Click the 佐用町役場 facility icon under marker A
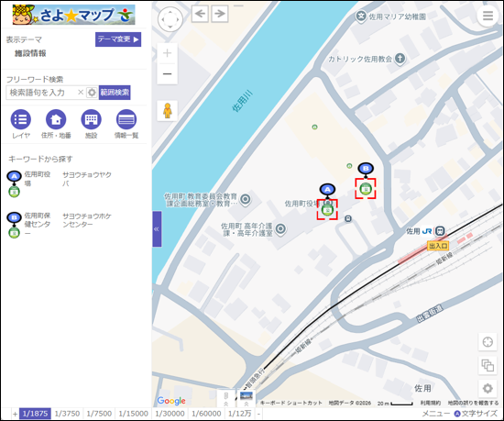Image resolution: width=504 pixels, height=421 pixels. (x=327, y=210)
